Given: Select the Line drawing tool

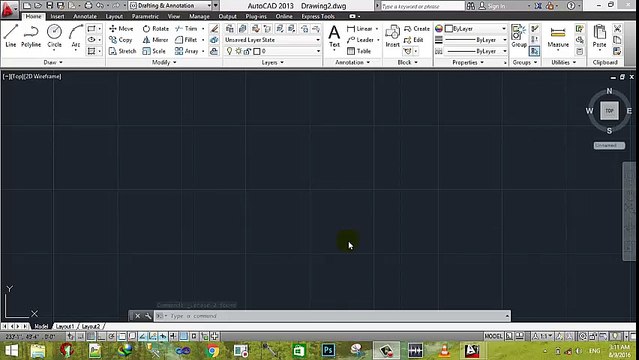Looking at the screenshot, I should [11, 36].
